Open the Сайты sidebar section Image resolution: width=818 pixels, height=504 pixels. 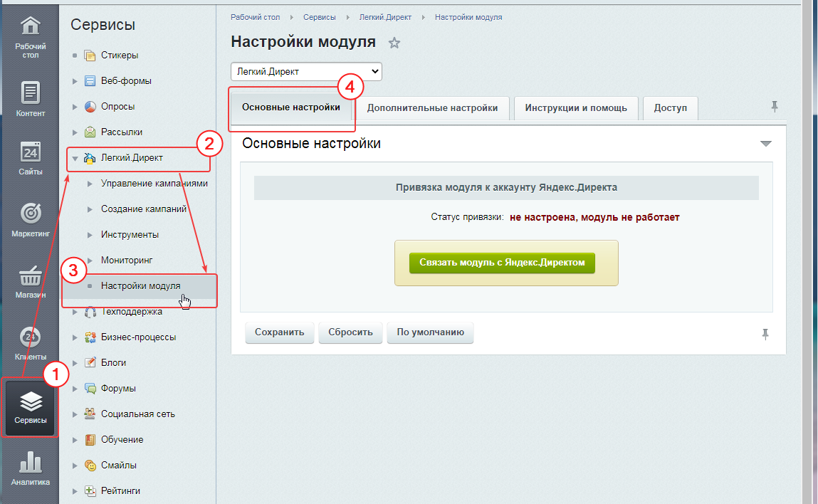coord(31,158)
